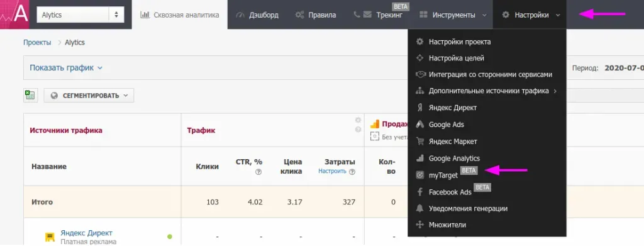The image size is (644, 246).
Task: Click the Alytics logo icon
Action: pos(15,14)
